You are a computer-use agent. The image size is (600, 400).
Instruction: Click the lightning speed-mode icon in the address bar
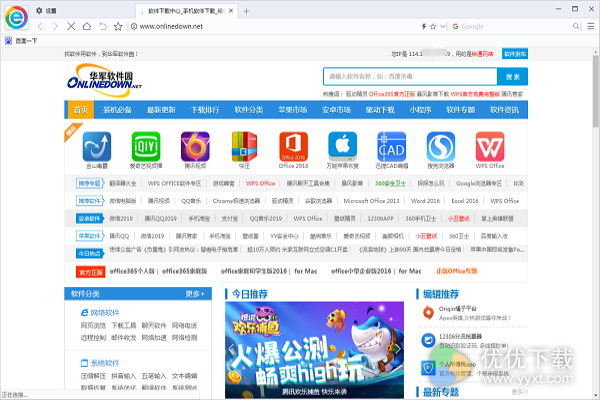pos(424,26)
